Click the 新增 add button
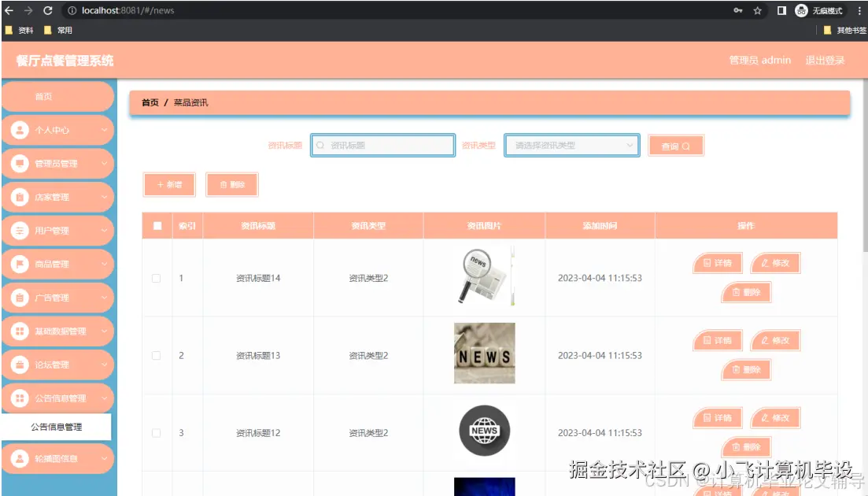 (169, 184)
